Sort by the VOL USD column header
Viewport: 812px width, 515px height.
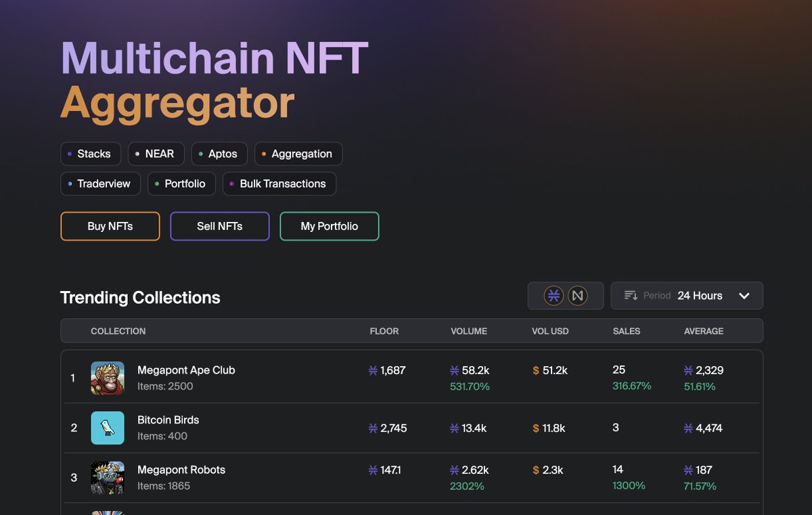tap(550, 331)
